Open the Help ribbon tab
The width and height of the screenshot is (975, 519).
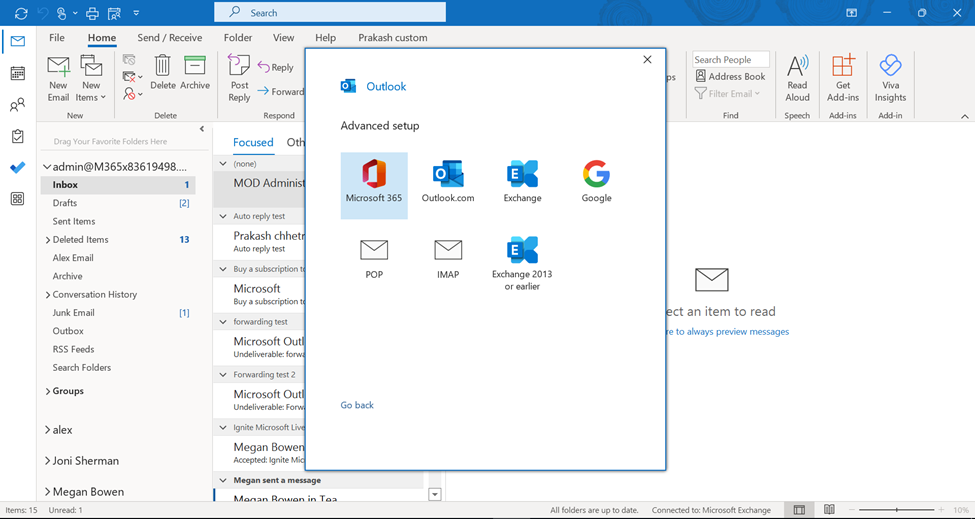pyautogui.click(x=325, y=38)
